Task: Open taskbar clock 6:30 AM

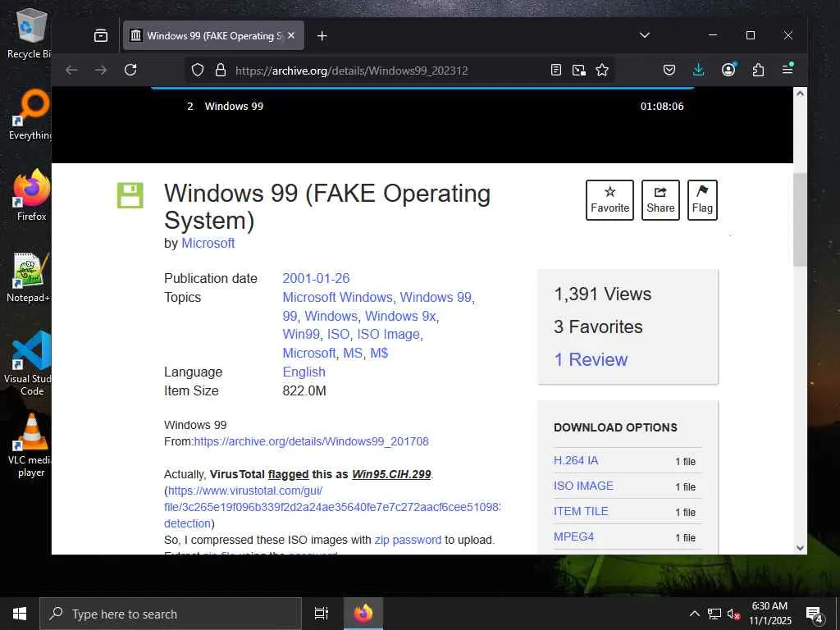Action: coord(769,614)
